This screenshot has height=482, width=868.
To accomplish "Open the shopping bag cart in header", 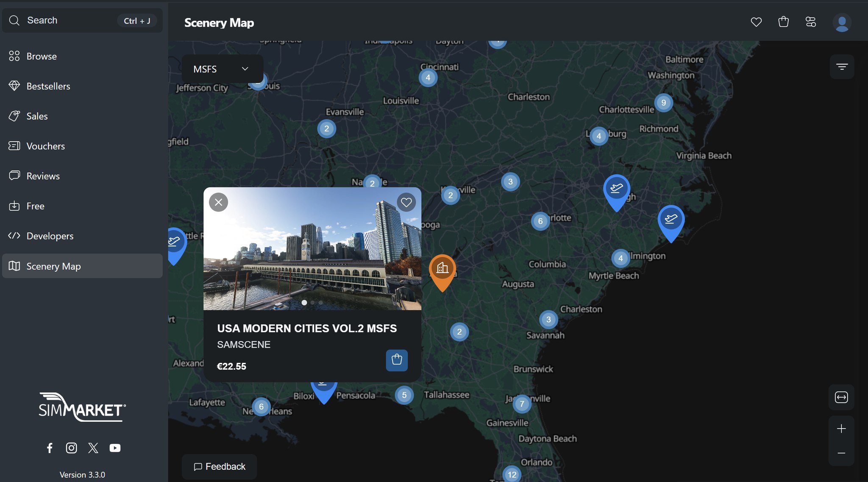I will click(x=783, y=22).
